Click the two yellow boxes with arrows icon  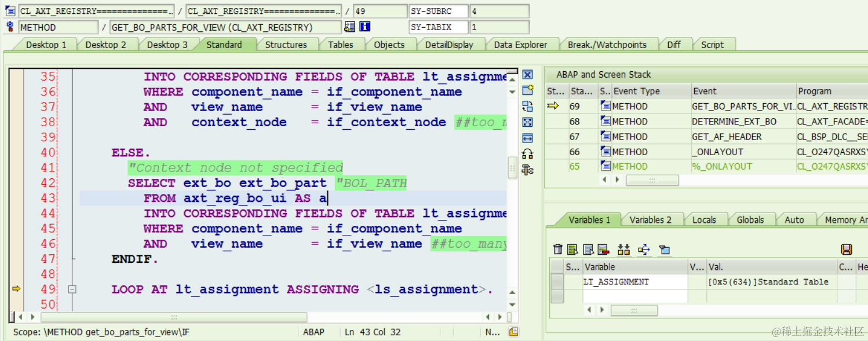point(623,250)
